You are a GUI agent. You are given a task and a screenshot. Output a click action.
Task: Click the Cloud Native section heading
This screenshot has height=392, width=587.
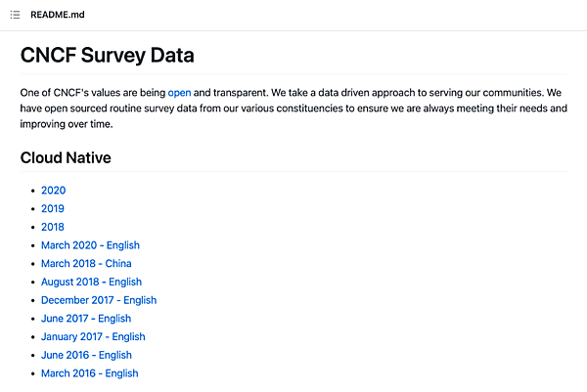pos(66,156)
